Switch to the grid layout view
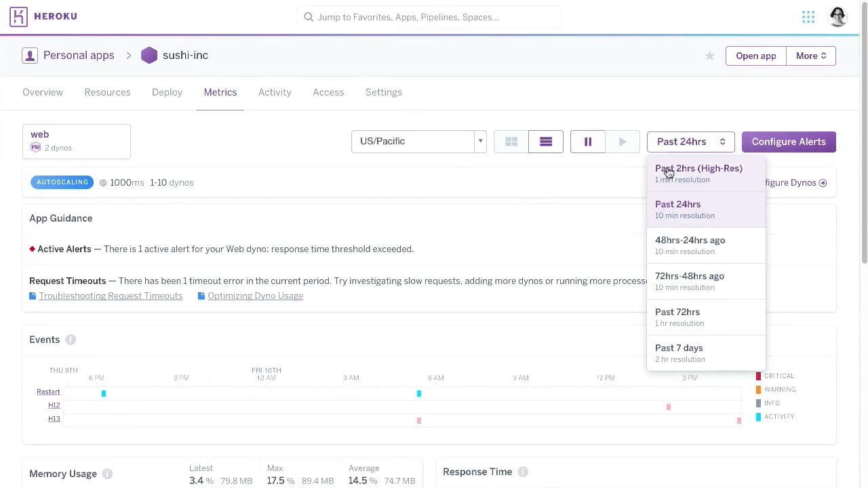 (x=511, y=142)
